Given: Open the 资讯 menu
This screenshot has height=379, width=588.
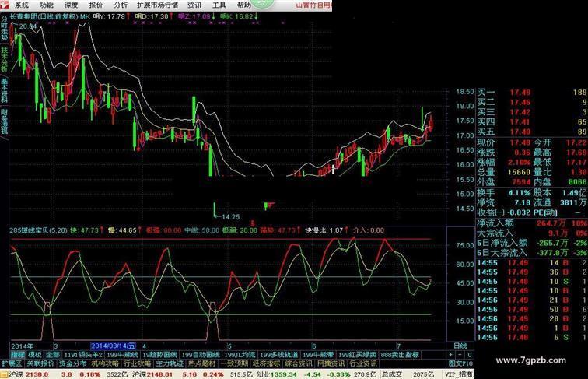Looking at the screenshot, I should pyautogui.click(x=194, y=5).
